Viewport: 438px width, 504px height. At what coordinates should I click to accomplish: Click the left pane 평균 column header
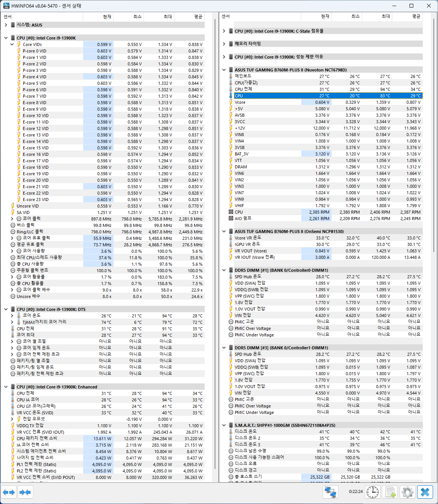(189, 16)
